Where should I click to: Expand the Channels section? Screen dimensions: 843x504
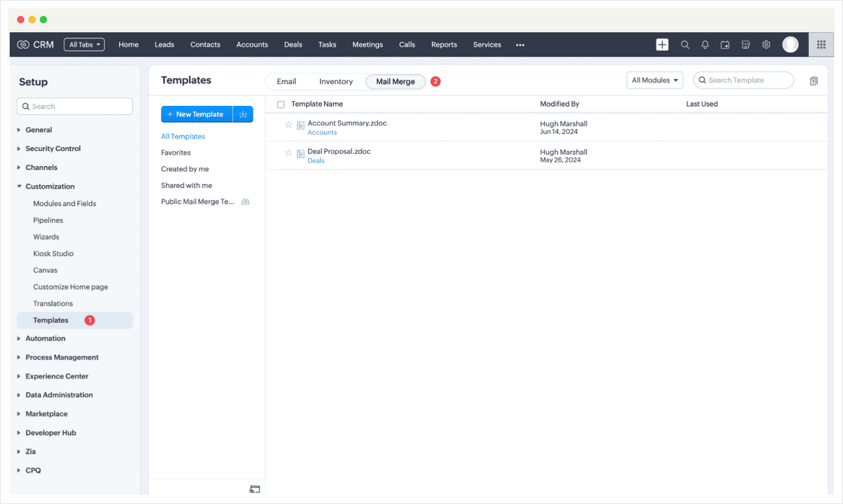pos(19,167)
